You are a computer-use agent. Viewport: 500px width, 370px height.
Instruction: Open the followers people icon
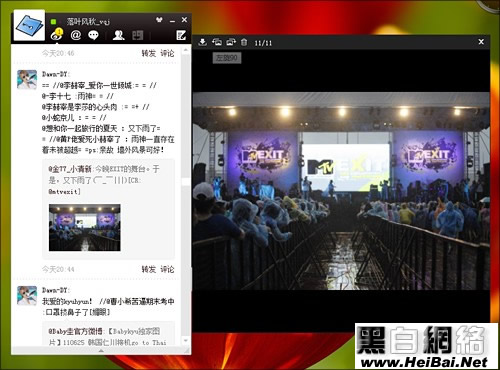click(x=118, y=35)
